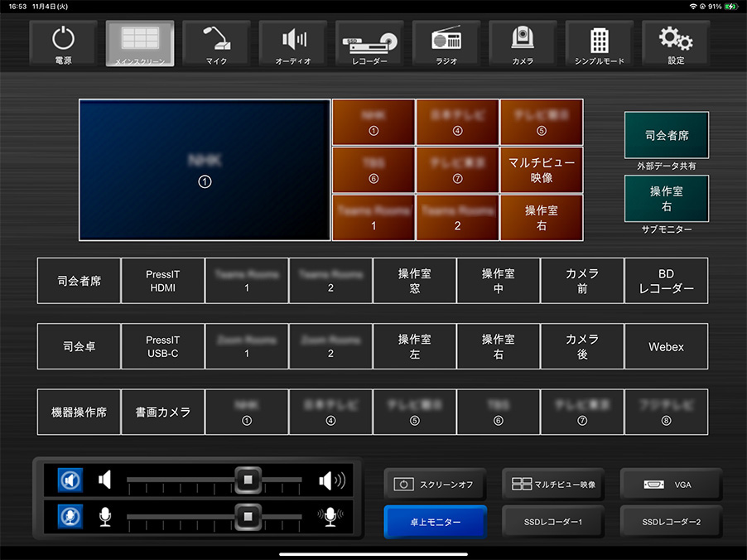Click the speaker volume slider handle
The image size is (747, 560).
(x=248, y=480)
